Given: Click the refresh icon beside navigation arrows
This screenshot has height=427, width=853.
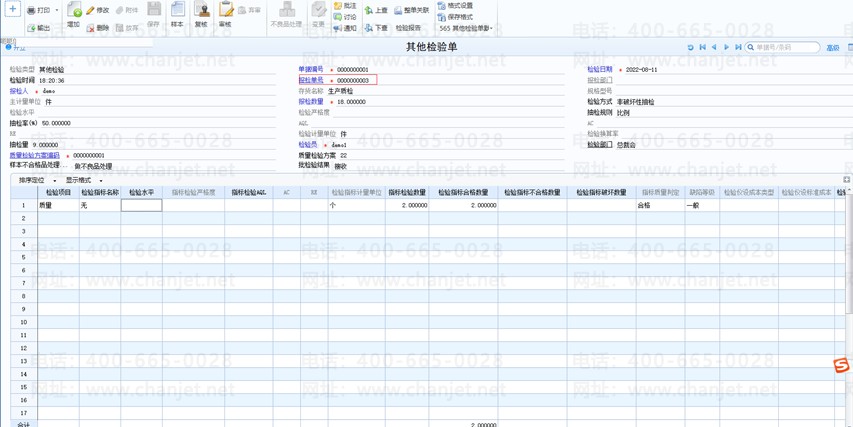Looking at the screenshot, I should (x=690, y=47).
